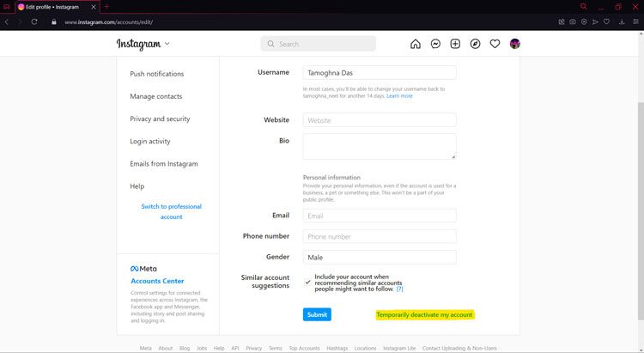
Task: Click Switch to professional account link
Action: click(171, 211)
